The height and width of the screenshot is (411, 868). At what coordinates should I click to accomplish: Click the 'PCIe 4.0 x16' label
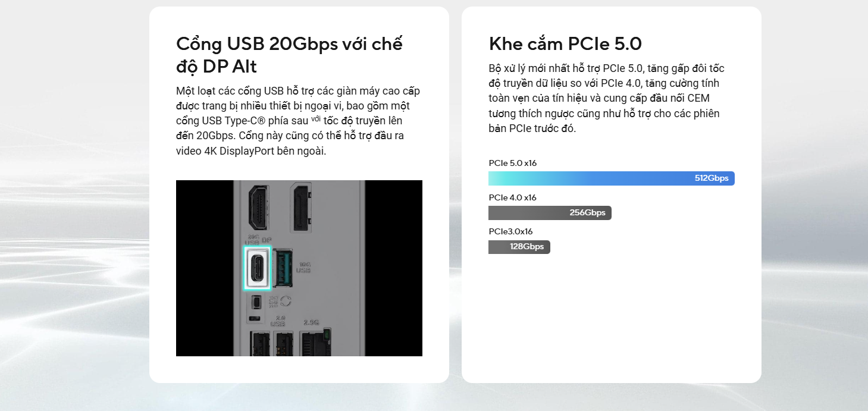512,197
